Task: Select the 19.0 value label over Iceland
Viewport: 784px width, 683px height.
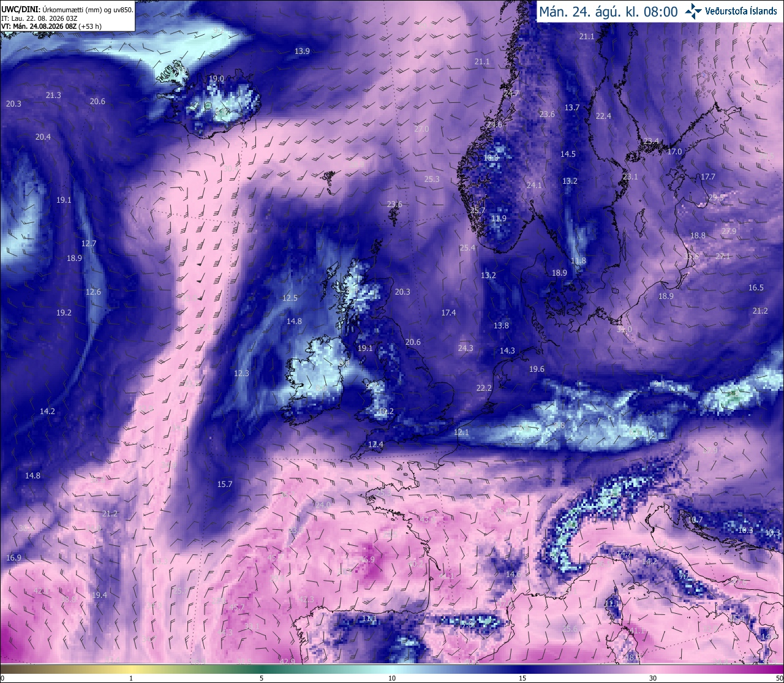Action: click(x=216, y=79)
